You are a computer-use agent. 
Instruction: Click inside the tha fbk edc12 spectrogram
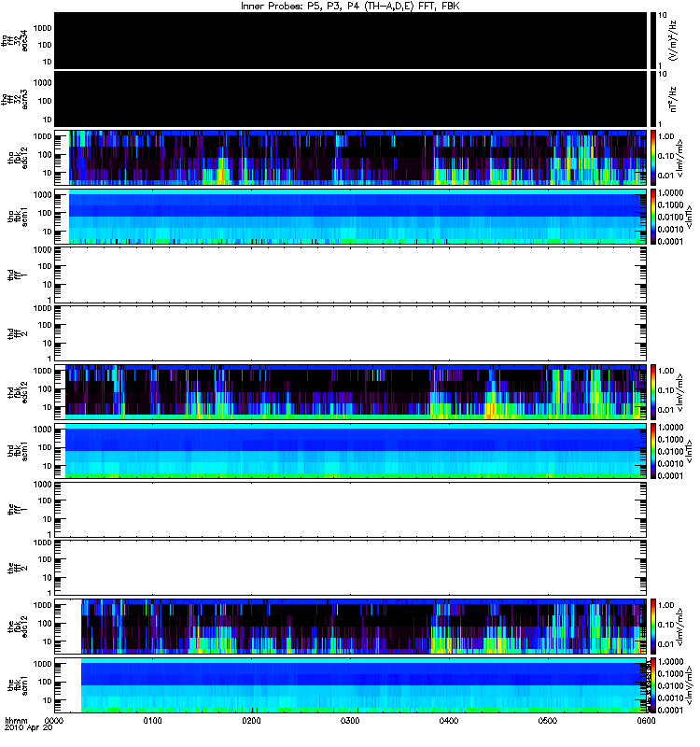click(x=351, y=158)
